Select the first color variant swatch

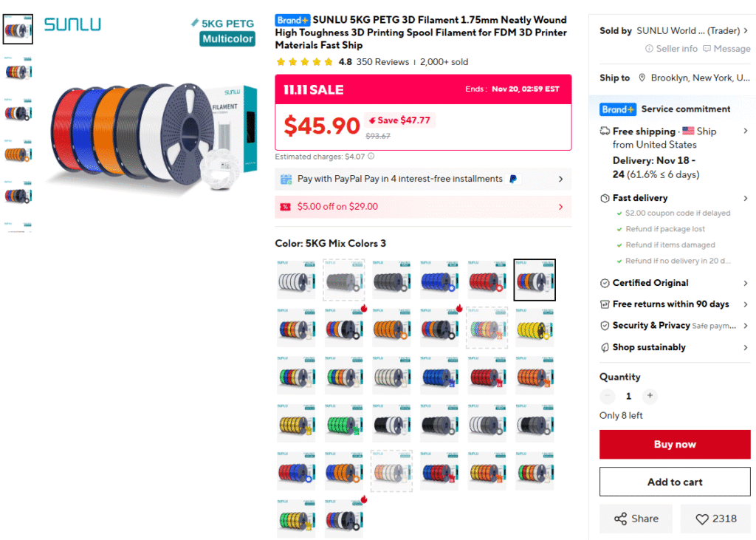tap(296, 280)
